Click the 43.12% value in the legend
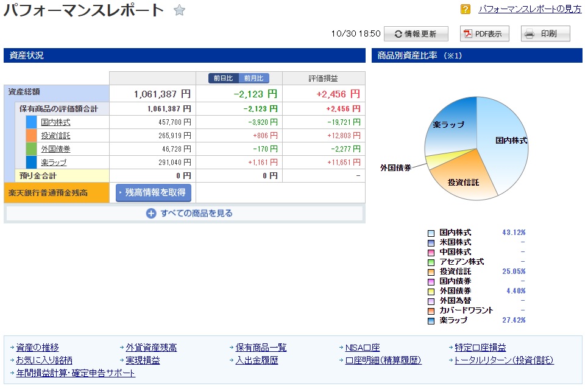The width and height of the screenshot is (588, 389). click(x=514, y=233)
